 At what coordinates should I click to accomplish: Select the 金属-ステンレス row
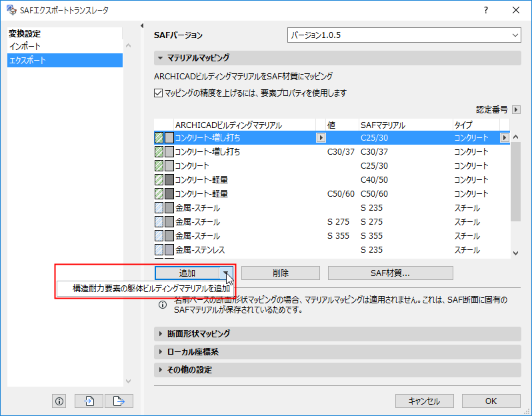tap(332, 250)
